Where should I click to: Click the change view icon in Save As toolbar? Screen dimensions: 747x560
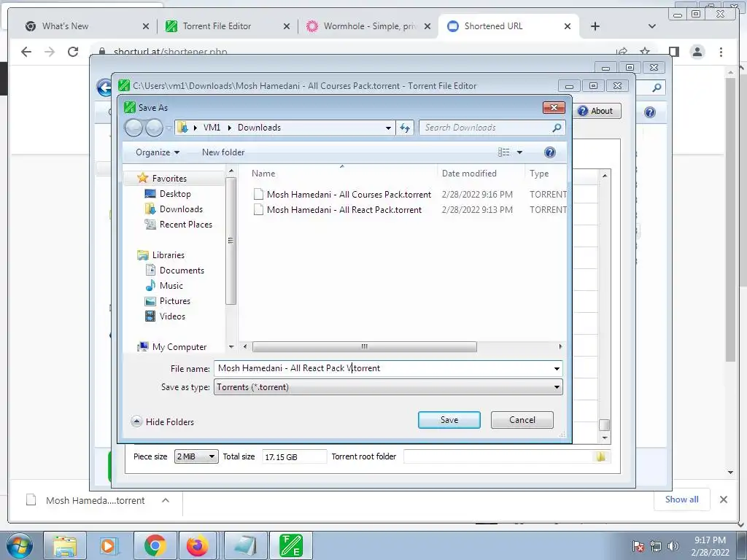point(503,152)
